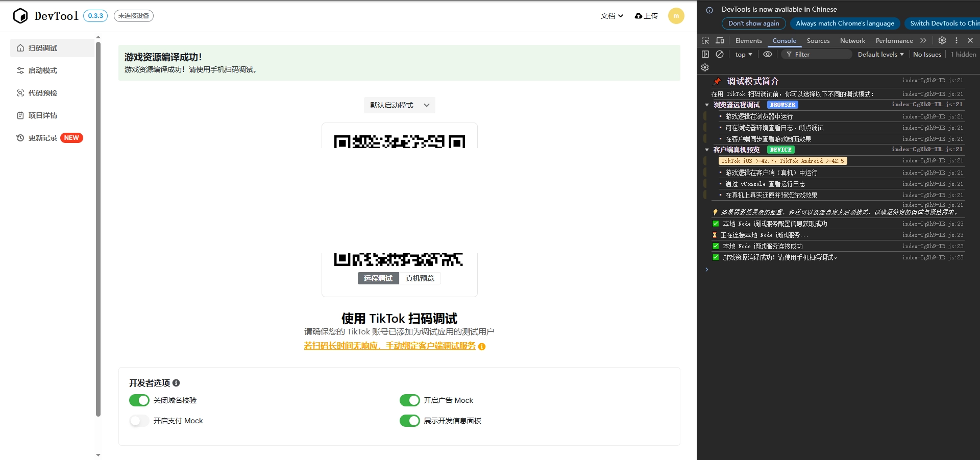This screenshot has height=460, width=980.
Task: Click the Don't show again button
Action: click(753, 23)
